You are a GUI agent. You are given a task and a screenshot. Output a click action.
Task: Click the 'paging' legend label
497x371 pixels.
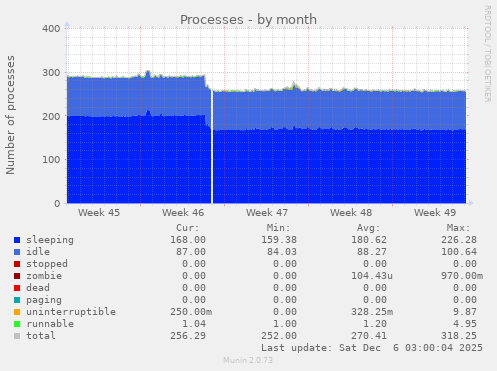(x=44, y=300)
